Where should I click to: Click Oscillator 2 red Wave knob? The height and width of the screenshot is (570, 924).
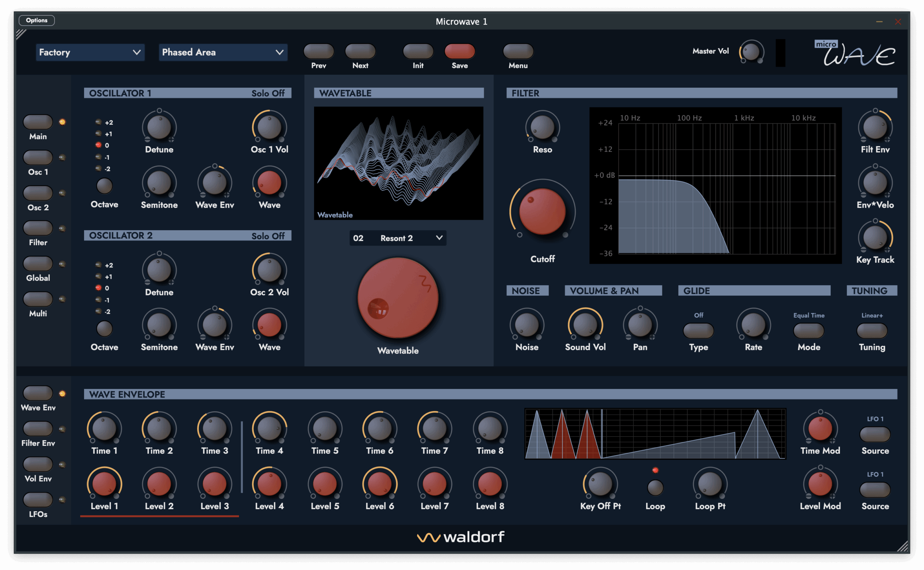click(x=269, y=325)
